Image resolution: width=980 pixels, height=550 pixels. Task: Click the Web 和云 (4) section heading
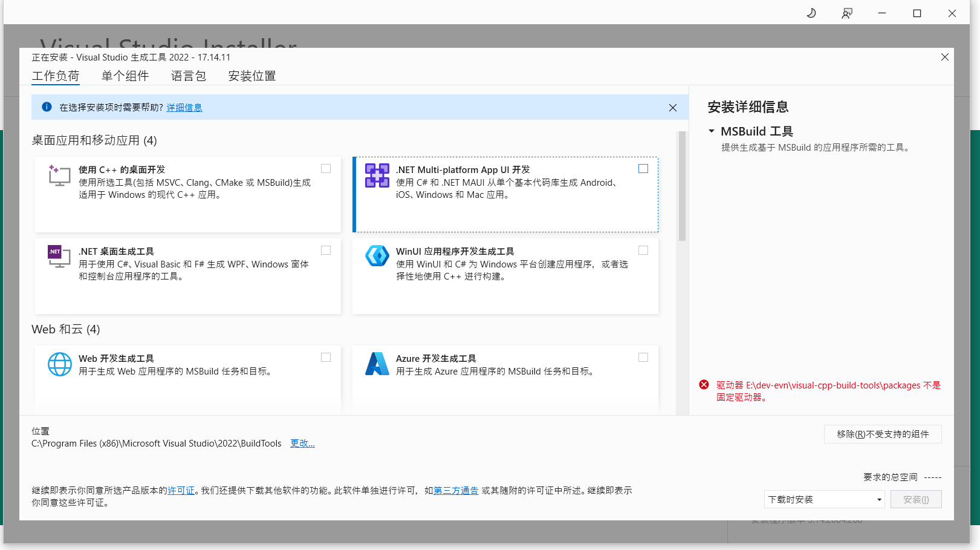point(66,329)
